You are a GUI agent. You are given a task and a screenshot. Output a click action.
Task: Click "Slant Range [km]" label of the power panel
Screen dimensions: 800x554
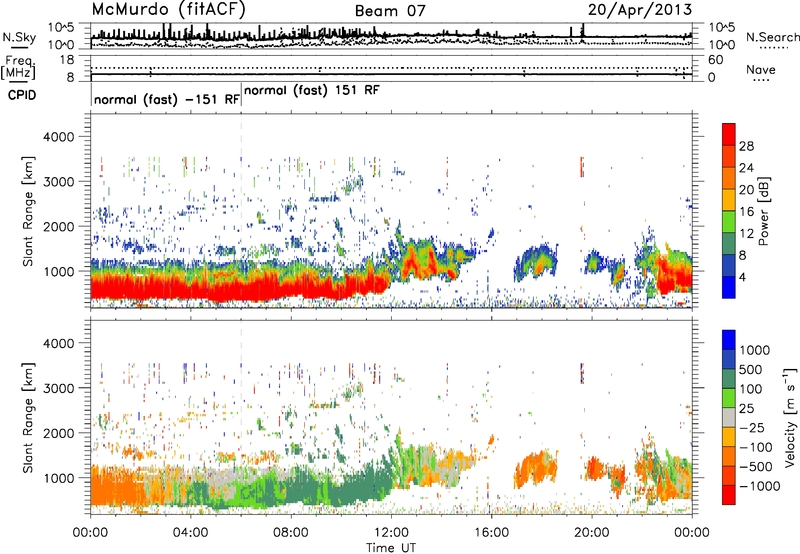click(x=28, y=211)
